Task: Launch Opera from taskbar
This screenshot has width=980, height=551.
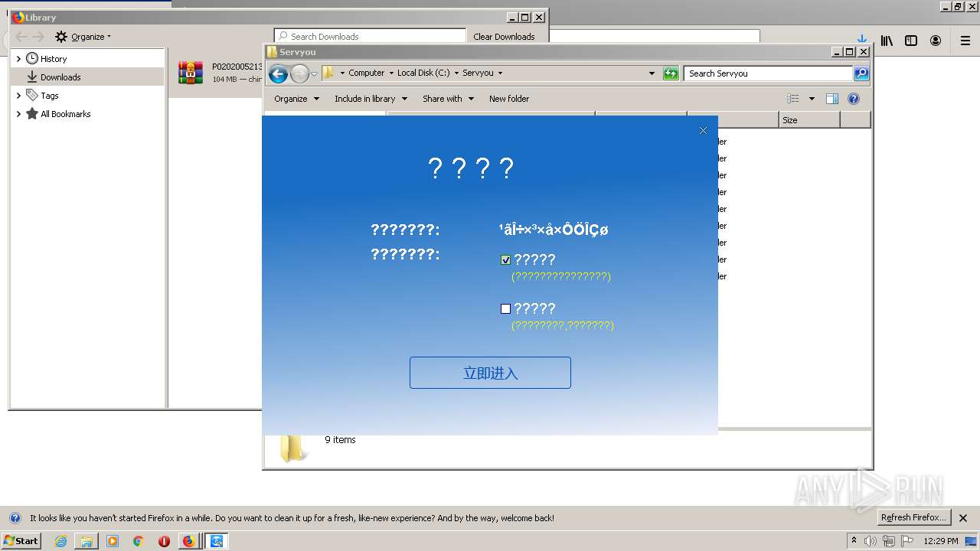Action: 164,541
